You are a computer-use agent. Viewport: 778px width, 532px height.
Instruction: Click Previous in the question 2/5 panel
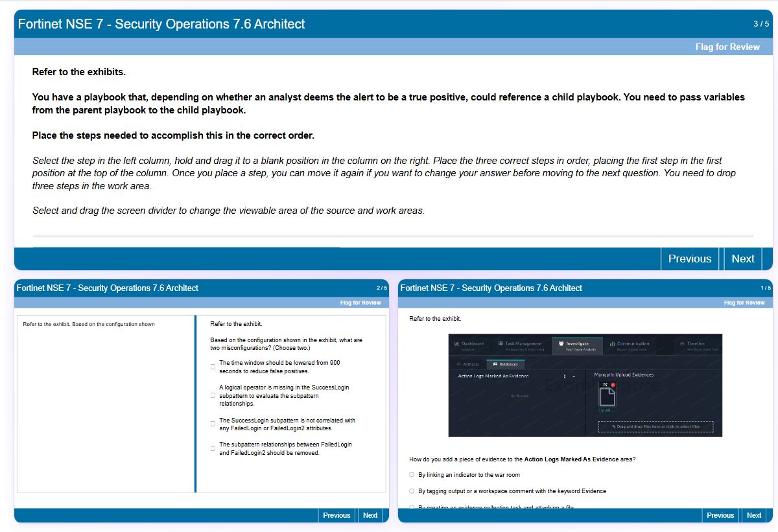pyautogui.click(x=336, y=515)
